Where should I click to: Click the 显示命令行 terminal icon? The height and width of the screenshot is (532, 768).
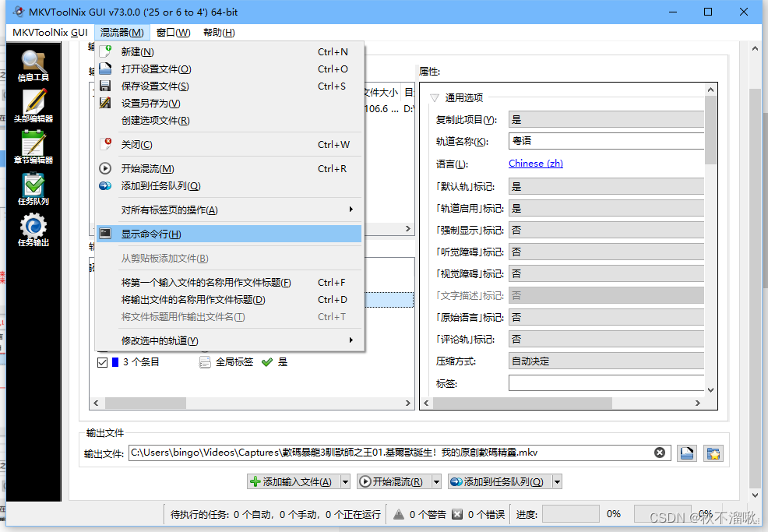coord(105,234)
